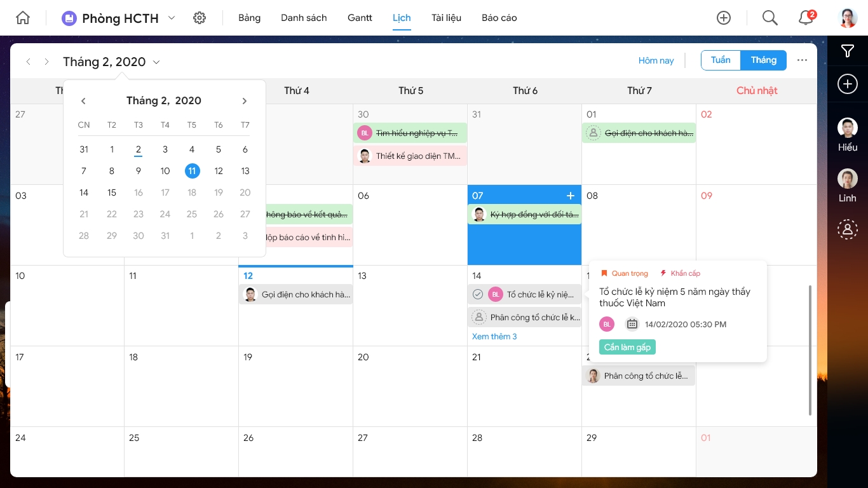Image resolution: width=868 pixels, height=488 pixels.
Task: Pick day 11 in the date picker
Action: (192, 171)
